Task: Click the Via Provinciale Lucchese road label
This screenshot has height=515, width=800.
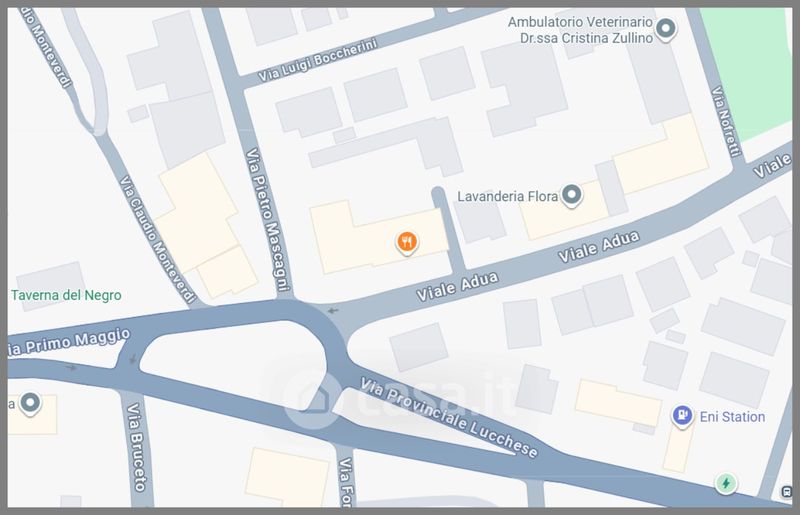Action: [449, 418]
